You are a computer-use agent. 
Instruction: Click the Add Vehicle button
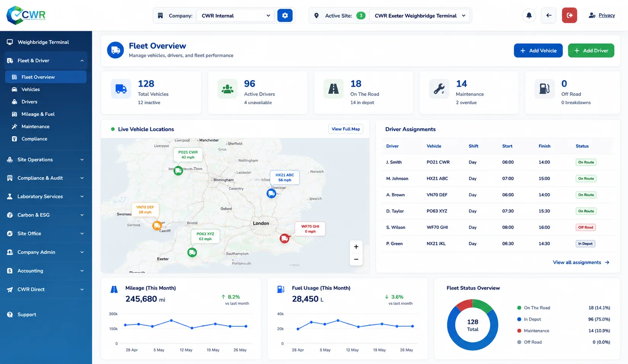[538, 51]
